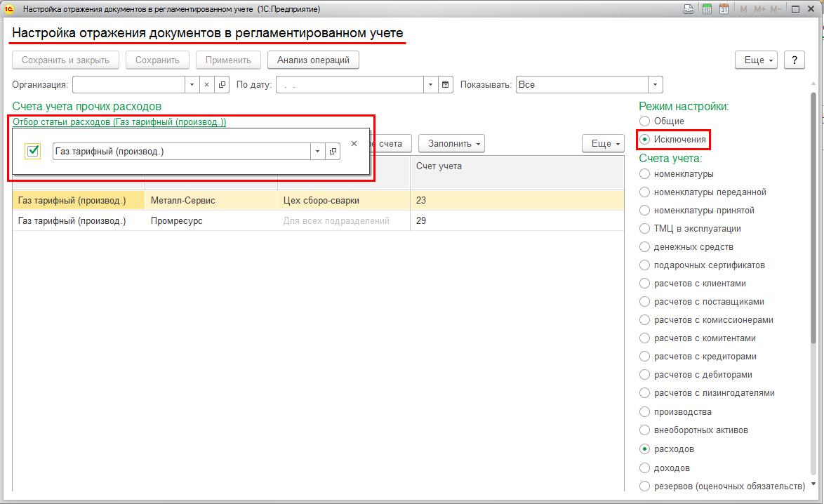The width and height of the screenshot is (824, 504).
Task: Select Газ тарифный cell in Промресурс row
Action: click(79, 220)
